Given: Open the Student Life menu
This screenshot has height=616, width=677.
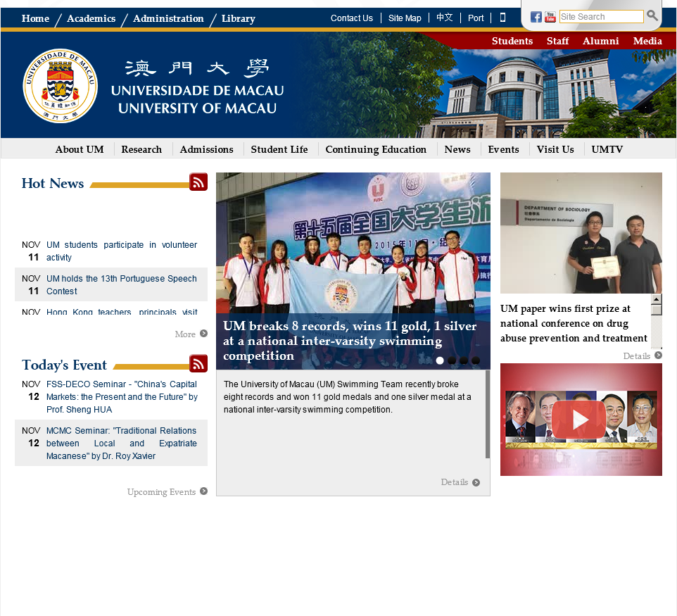Looking at the screenshot, I should pos(279,149).
